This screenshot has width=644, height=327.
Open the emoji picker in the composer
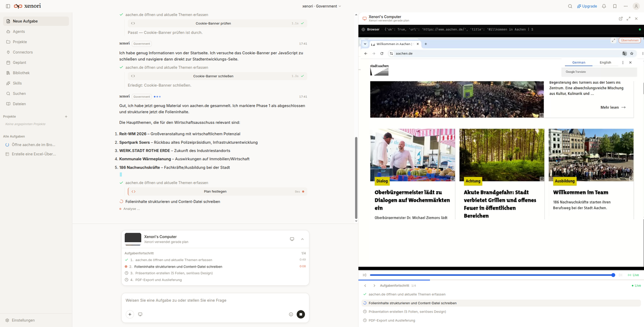click(x=291, y=314)
